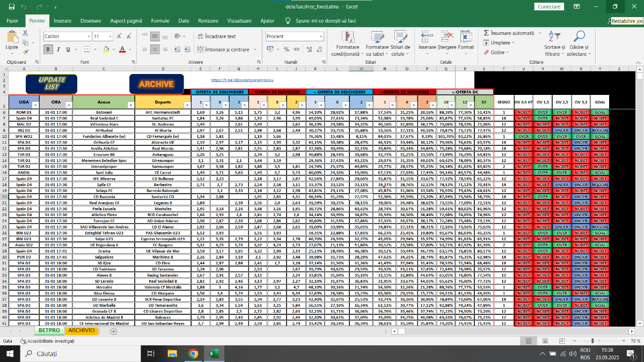Click the Sortare și filtrare icon

point(555,37)
